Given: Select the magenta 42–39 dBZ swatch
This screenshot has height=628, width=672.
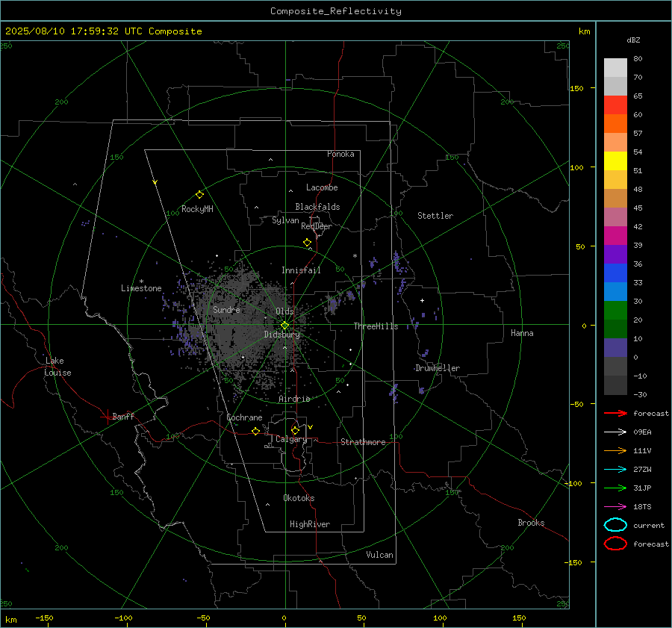Looking at the screenshot, I should (x=615, y=235).
